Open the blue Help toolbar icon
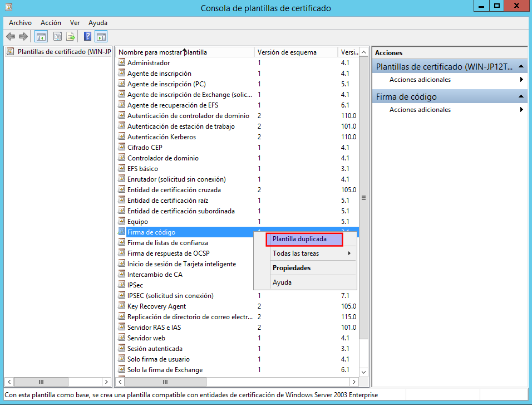 (87, 37)
